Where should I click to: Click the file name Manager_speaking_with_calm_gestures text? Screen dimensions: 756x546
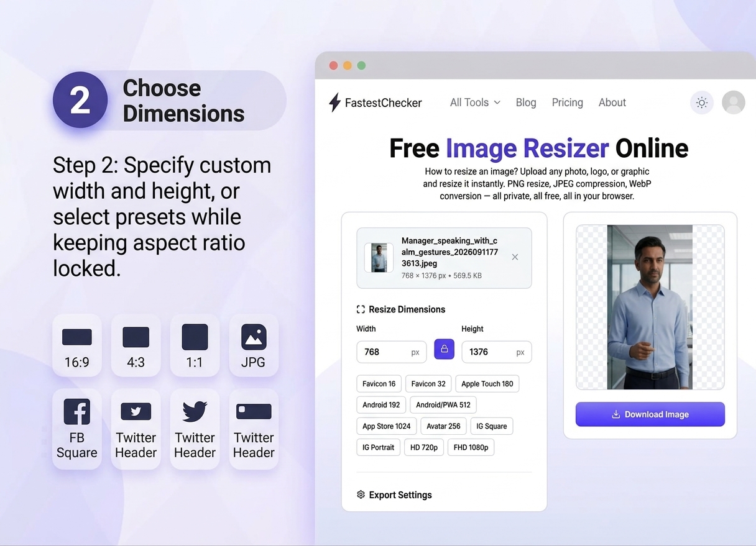point(449,252)
